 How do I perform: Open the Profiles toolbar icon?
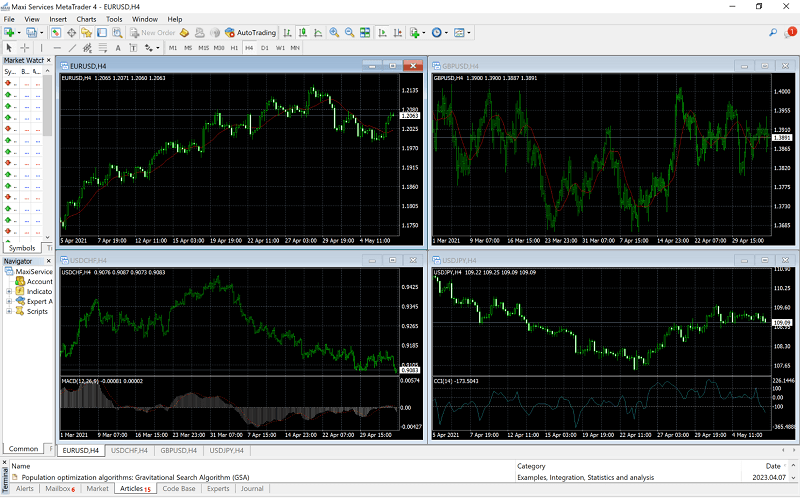[x=32, y=33]
